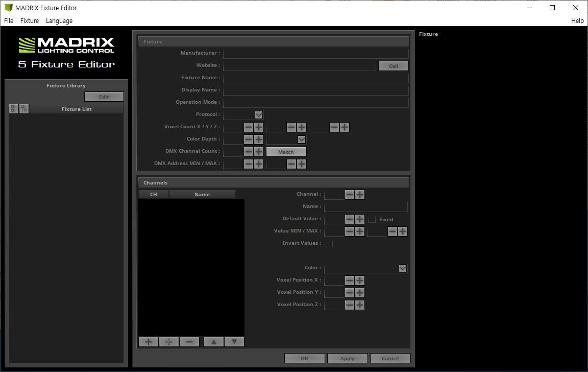
Task: Click the Display Name input field
Action: point(316,90)
